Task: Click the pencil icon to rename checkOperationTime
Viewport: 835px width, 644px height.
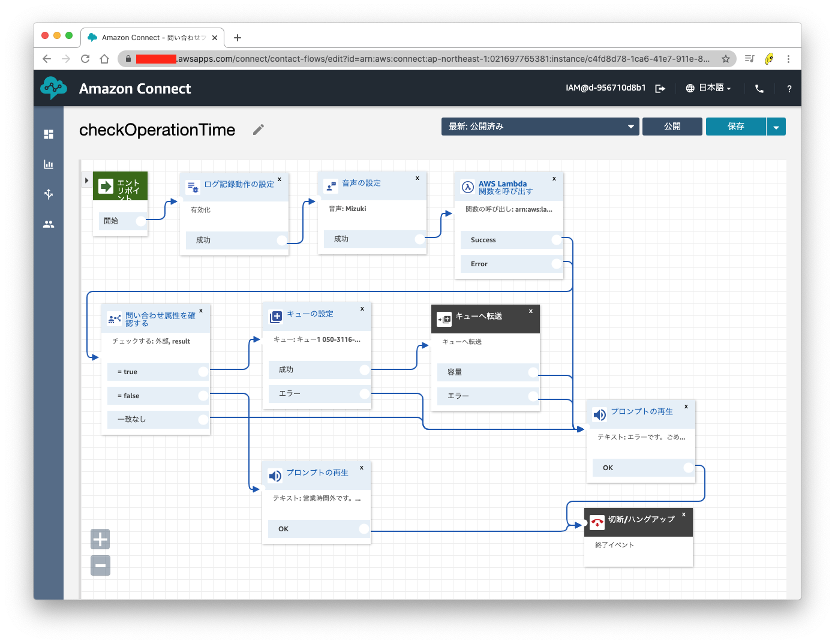Action: (259, 130)
